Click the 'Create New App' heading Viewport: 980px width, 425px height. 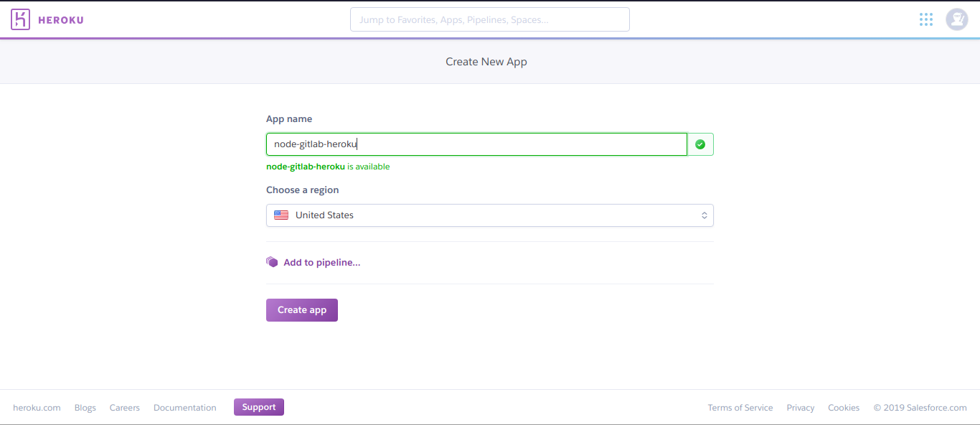(x=486, y=62)
